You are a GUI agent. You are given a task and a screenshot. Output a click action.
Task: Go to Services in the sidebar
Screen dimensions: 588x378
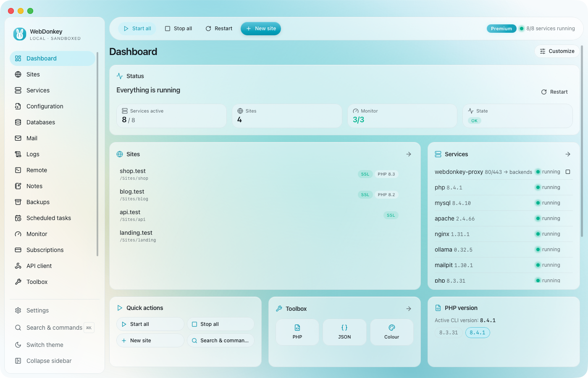pos(52,90)
